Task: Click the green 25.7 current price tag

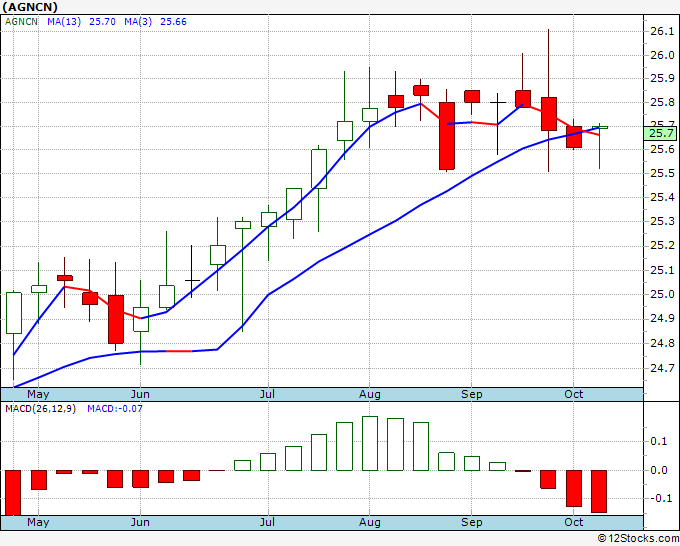Action: [660, 133]
